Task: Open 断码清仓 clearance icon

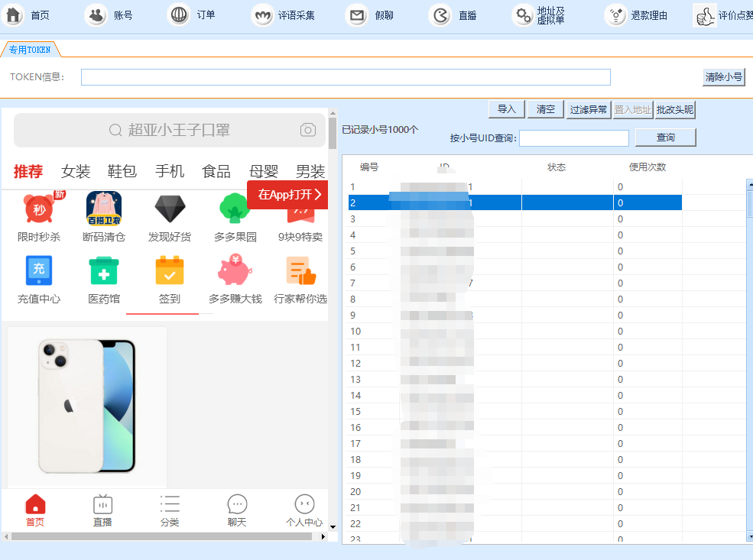Action: pos(104,209)
